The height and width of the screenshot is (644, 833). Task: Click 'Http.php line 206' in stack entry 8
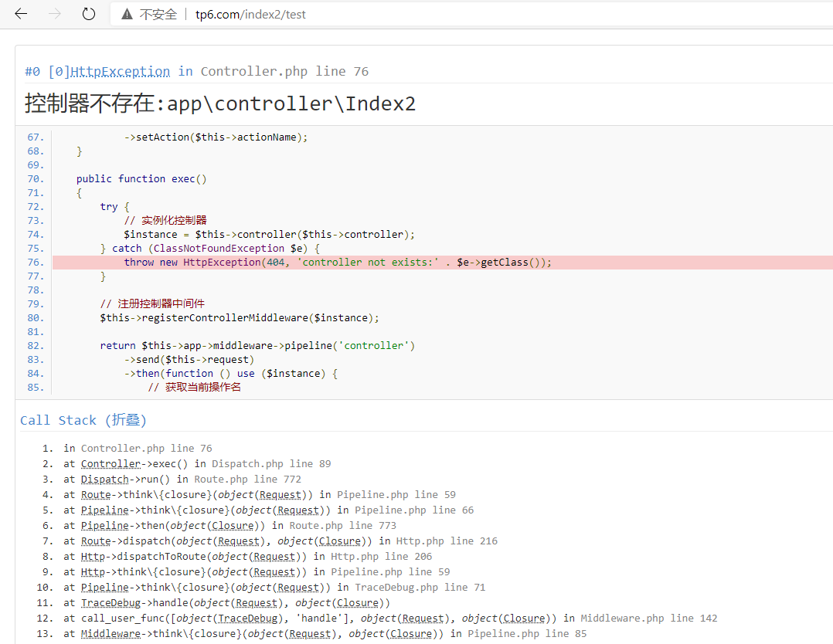point(382,556)
